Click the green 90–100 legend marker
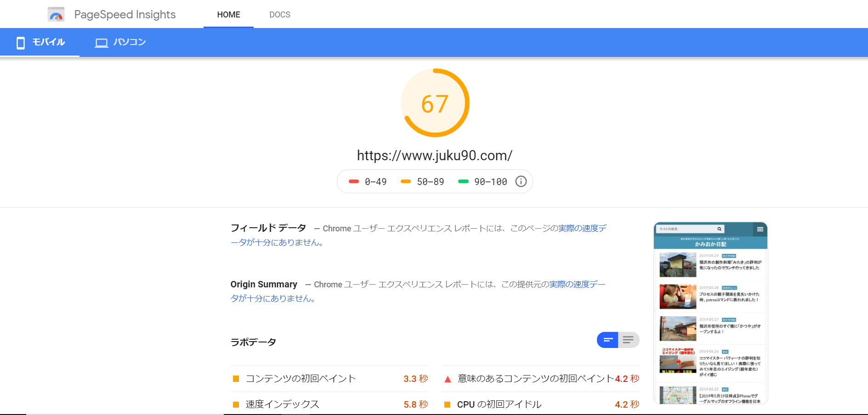The width and height of the screenshot is (868, 415). click(x=463, y=181)
